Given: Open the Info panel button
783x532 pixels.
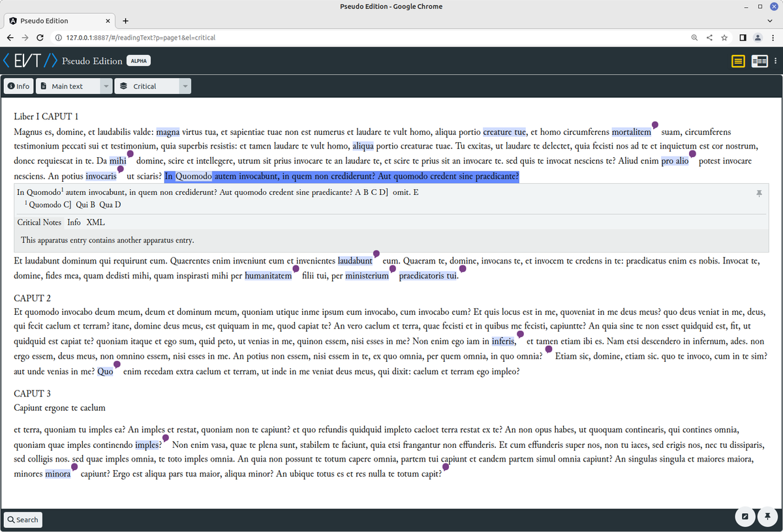Looking at the screenshot, I should 18,86.
